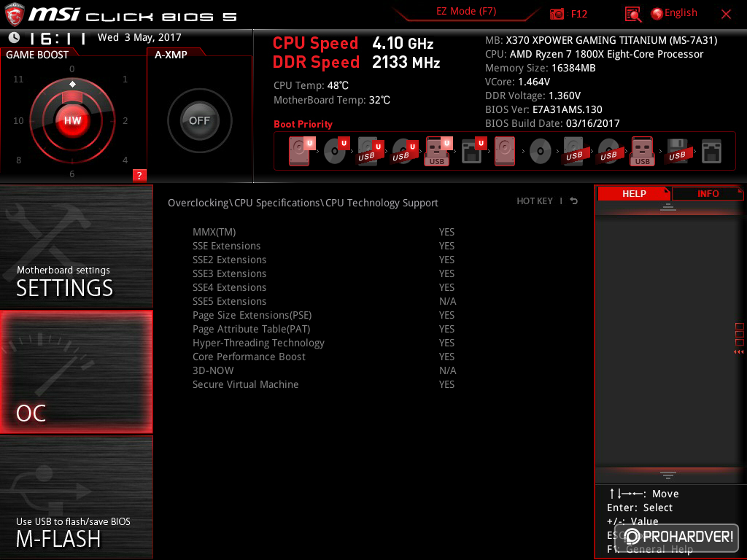Select the SSE4 Extensions row

tap(324, 287)
